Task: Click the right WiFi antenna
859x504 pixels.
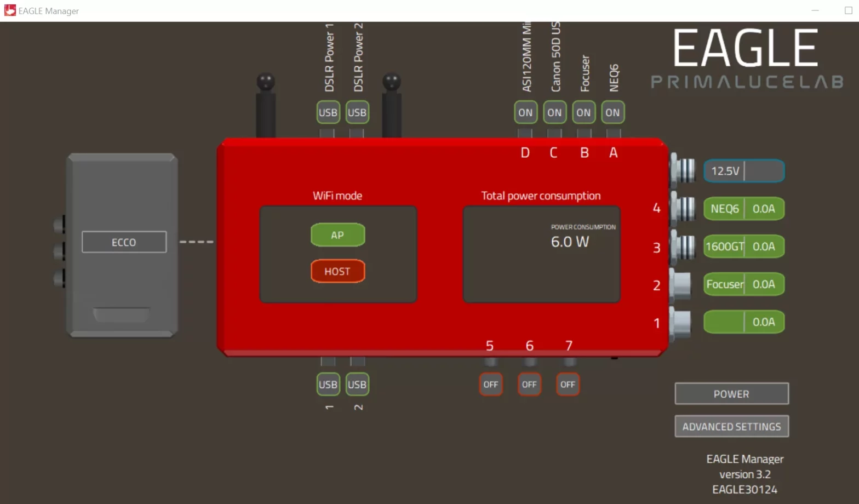Action: [x=391, y=104]
